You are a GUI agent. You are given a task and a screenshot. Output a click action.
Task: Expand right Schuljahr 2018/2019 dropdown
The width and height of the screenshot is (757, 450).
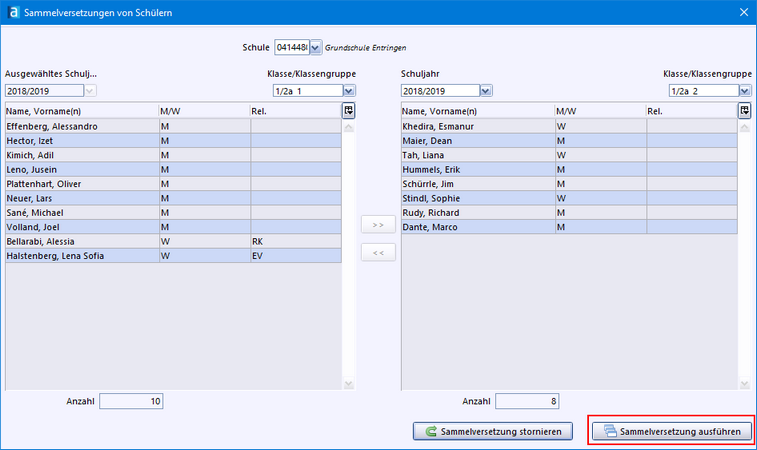click(x=486, y=91)
